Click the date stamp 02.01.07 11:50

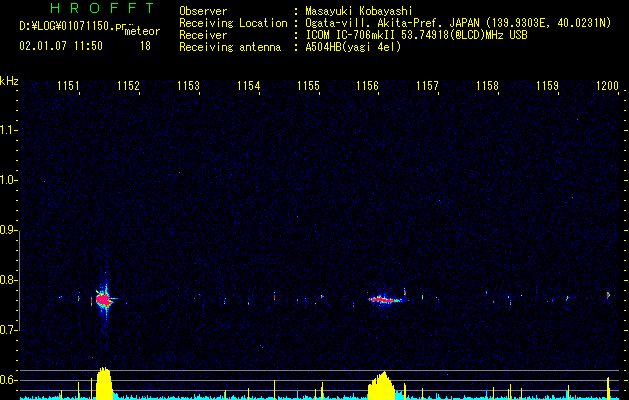[x=61, y=46]
